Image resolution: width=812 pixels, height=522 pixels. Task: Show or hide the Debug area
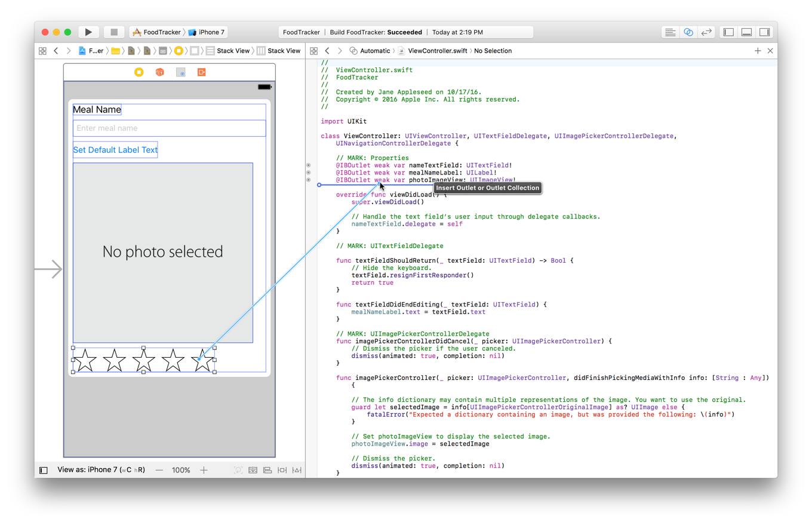pyautogui.click(x=746, y=32)
